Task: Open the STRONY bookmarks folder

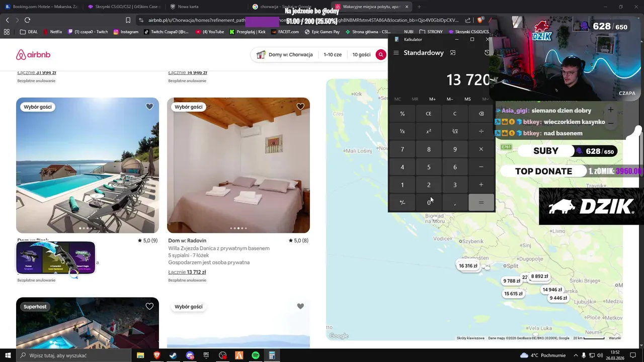Action: [431, 32]
